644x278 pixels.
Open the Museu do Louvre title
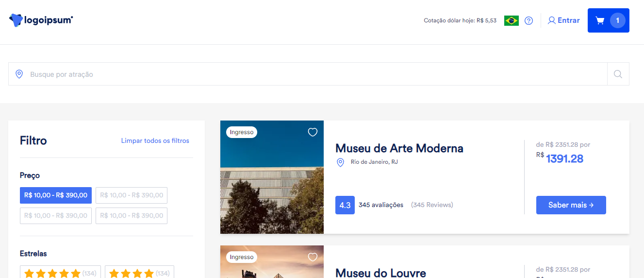[x=380, y=273]
